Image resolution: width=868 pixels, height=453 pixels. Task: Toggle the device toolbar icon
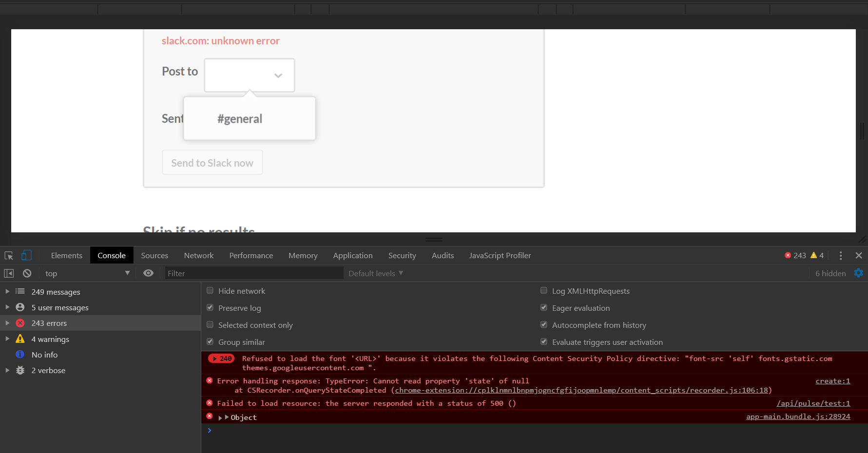(26, 255)
